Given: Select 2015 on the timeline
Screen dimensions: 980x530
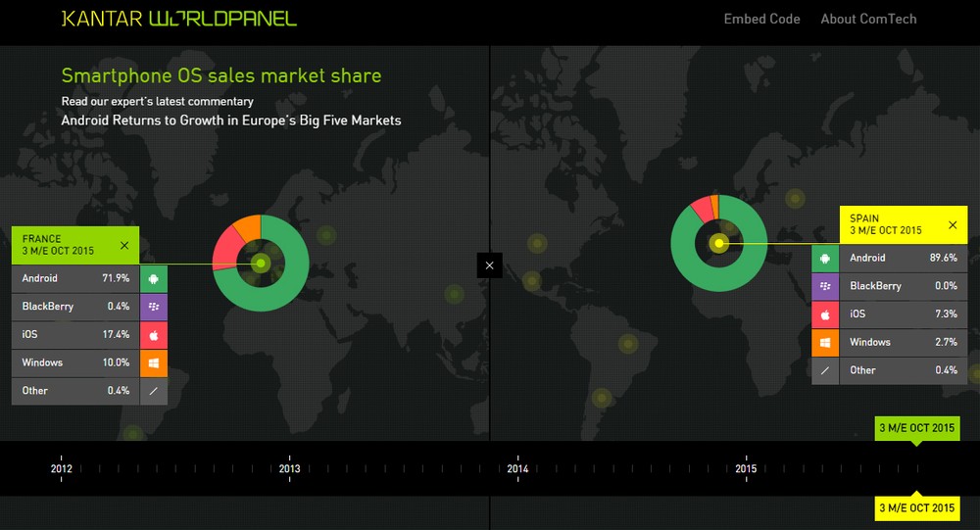Looking at the screenshot, I should click(x=746, y=468).
